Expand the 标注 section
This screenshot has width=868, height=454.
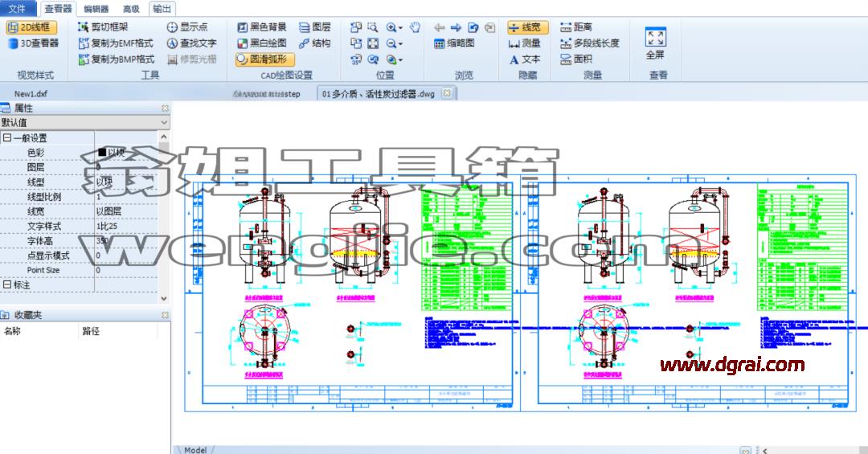pyautogui.click(x=7, y=284)
